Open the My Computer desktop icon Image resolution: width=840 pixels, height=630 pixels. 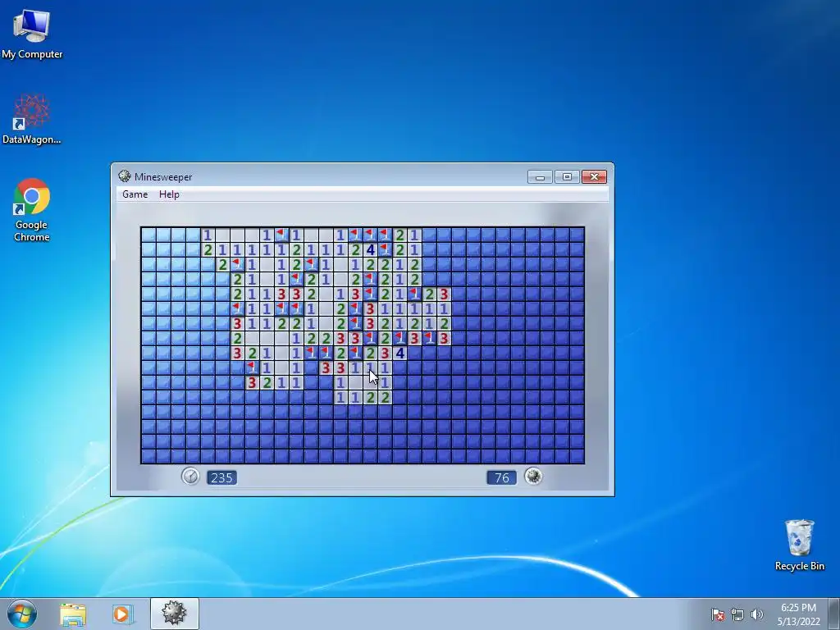[32, 33]
